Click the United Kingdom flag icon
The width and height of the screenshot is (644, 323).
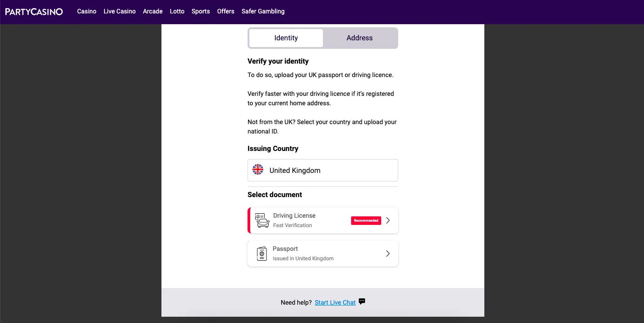pyautogui.click(x=258, y=170)
